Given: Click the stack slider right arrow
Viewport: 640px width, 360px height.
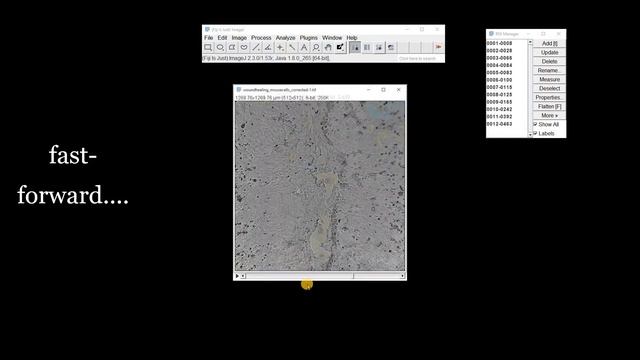Looking at the screenshot, I should (x=402, y=276).
